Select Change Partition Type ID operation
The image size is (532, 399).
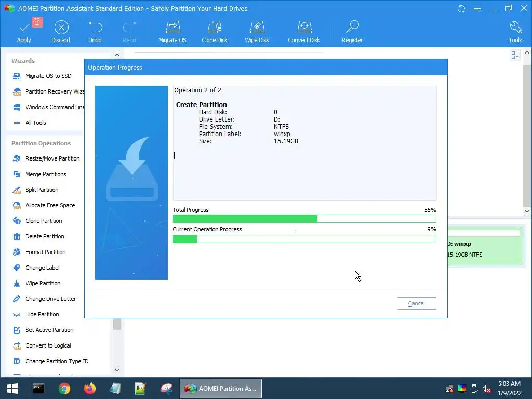coord(50,362)
